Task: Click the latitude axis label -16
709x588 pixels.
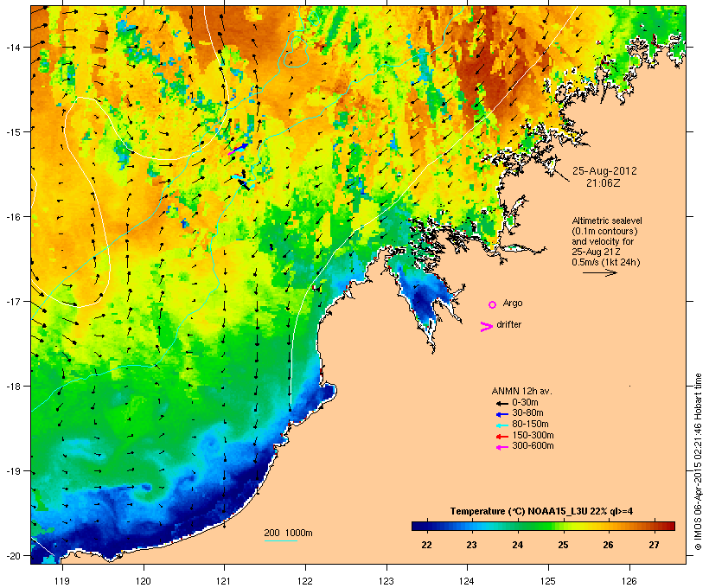Action: click(12, 217)
